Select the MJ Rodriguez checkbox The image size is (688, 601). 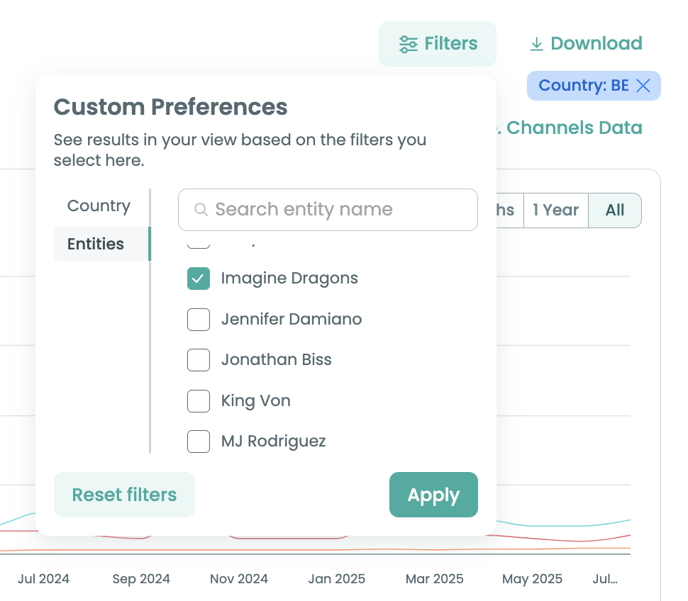(198, 441)
